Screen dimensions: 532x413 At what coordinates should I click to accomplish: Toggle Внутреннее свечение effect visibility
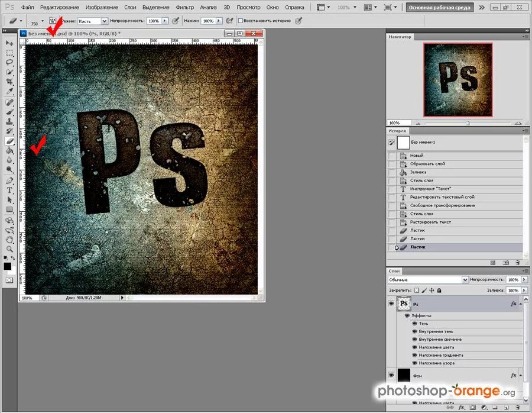pyautogui.click(x=414, y=339)
